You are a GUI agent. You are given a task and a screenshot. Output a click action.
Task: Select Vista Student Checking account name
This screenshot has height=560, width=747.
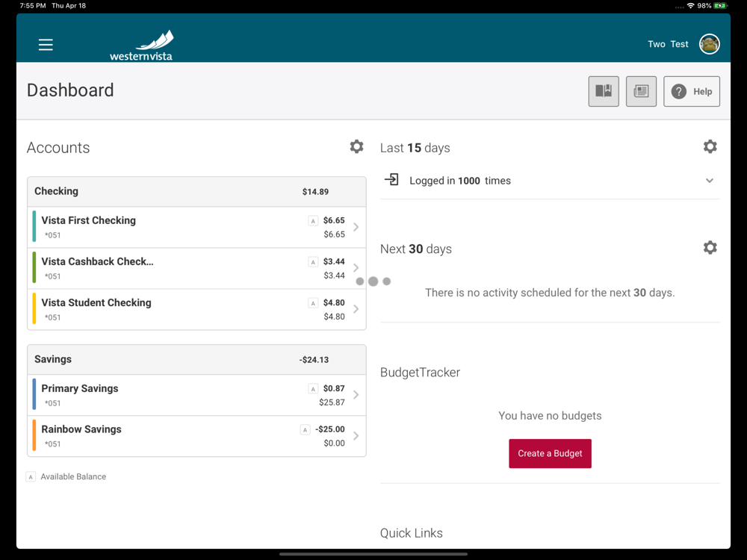96,303
